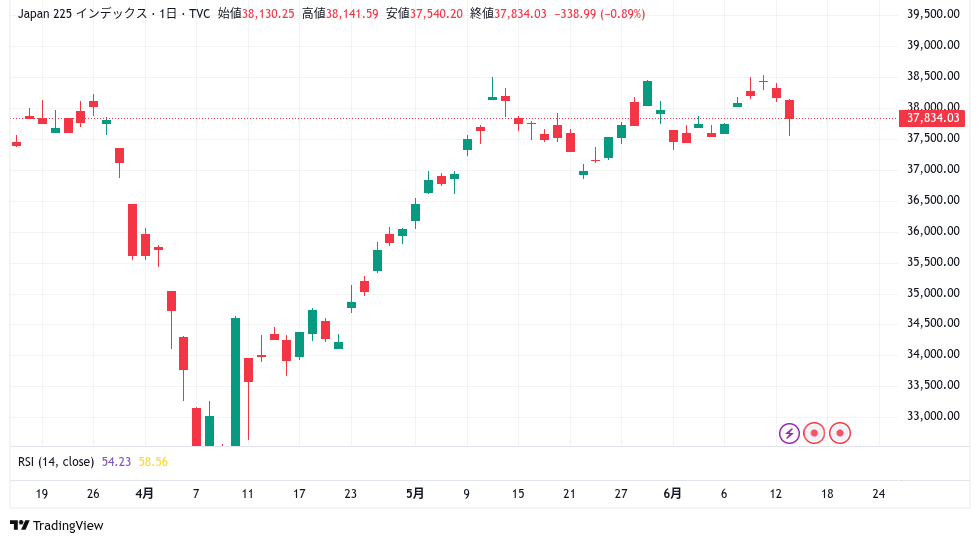Click the date 23 on time axis
This screenshot has height=543, width=980.
pos(351,494)
